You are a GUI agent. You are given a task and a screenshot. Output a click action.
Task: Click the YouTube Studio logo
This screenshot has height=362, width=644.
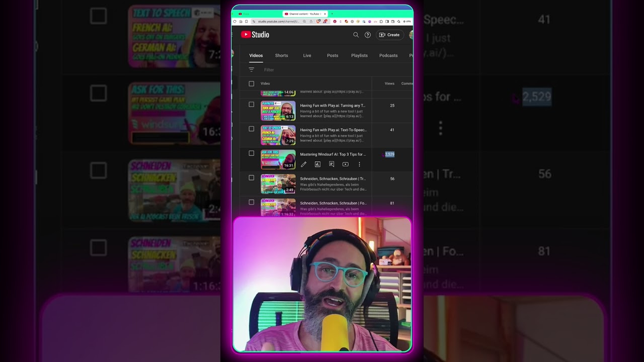click(x=255, y=35)
